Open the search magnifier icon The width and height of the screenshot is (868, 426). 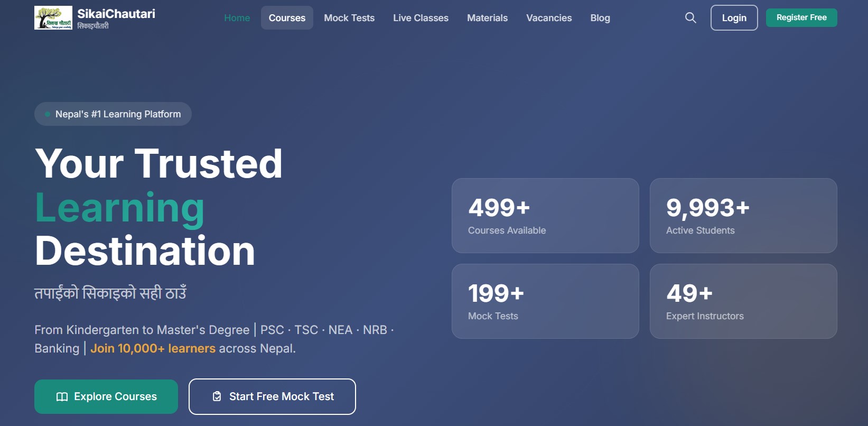(690, 17)
